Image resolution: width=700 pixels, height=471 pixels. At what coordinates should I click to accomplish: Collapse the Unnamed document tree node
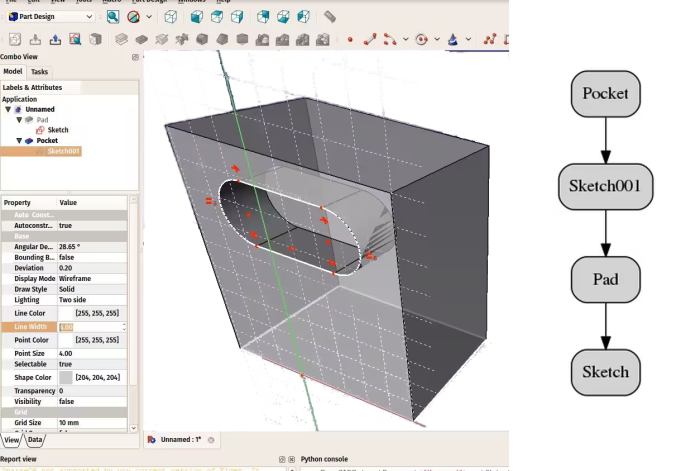click(8, 109)
